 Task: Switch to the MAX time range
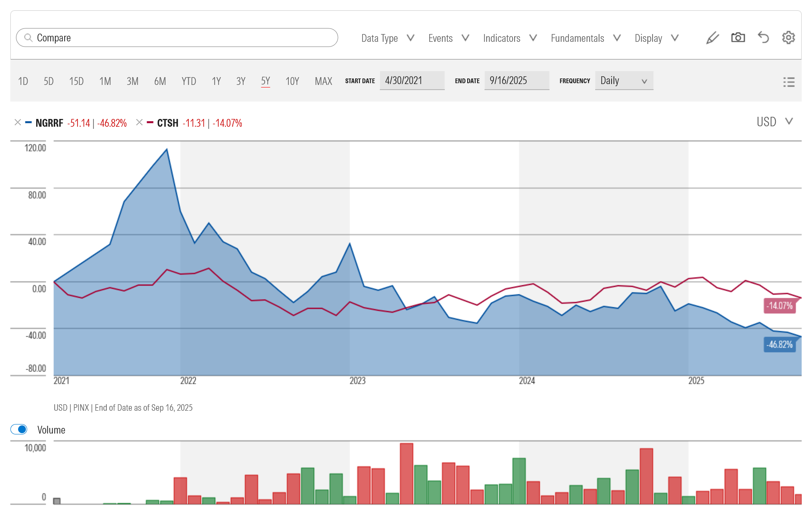323,81
